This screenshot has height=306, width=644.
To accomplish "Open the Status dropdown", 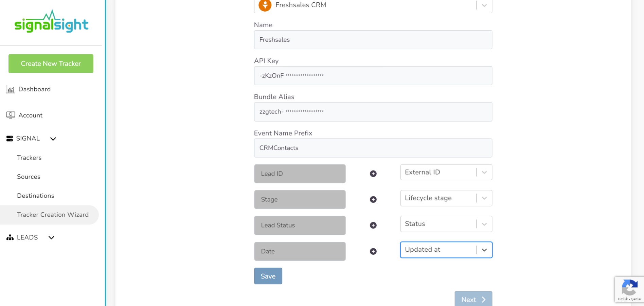I will pyautogui.click(x=446, y=224).
